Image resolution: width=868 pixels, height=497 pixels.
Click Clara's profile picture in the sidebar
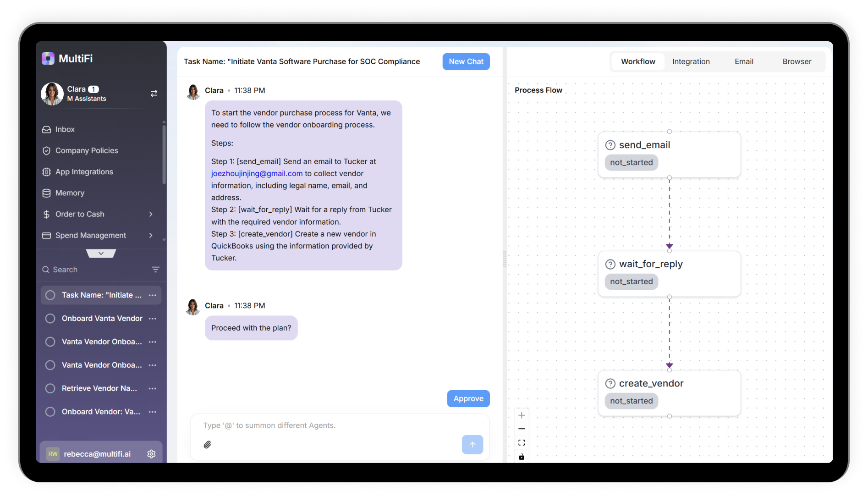[x=52, y=94]
